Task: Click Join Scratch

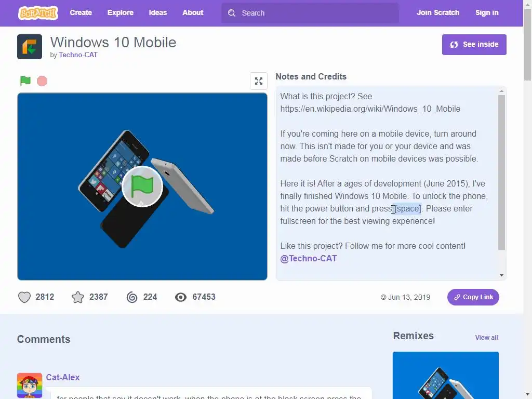Action: tap(437, 12)
